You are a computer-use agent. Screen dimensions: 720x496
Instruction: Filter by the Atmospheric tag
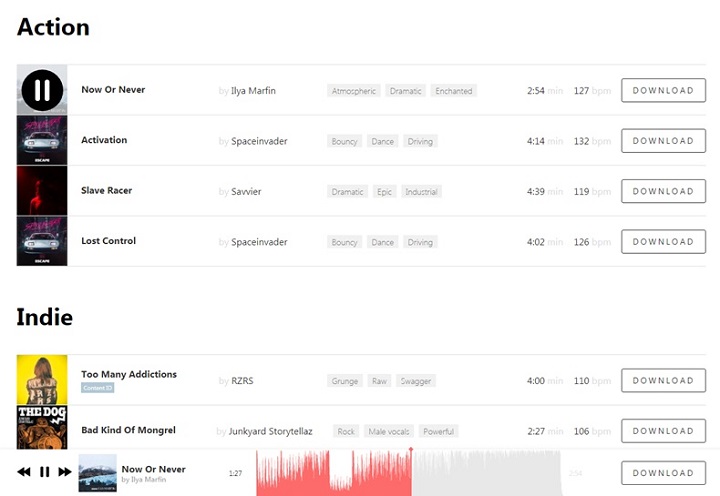pyautogui.click(x=354, y=91)
